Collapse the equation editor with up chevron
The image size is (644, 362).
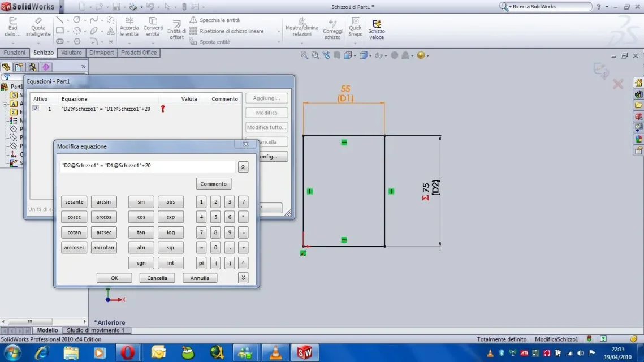[243, 167]
